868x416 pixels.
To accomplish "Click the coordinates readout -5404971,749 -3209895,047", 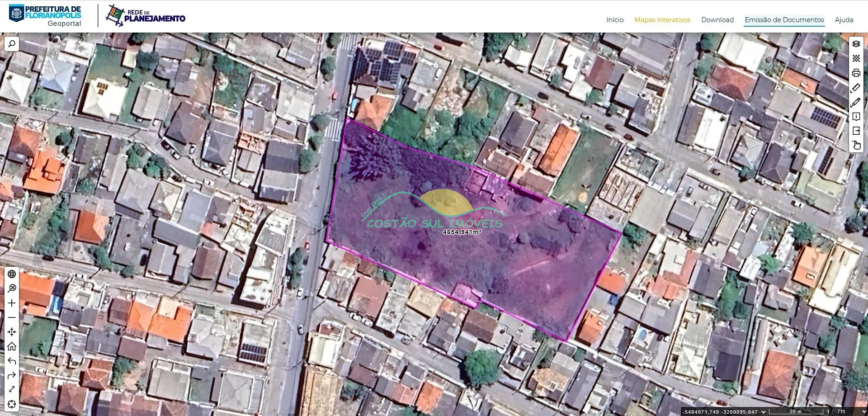I will 720,412.
